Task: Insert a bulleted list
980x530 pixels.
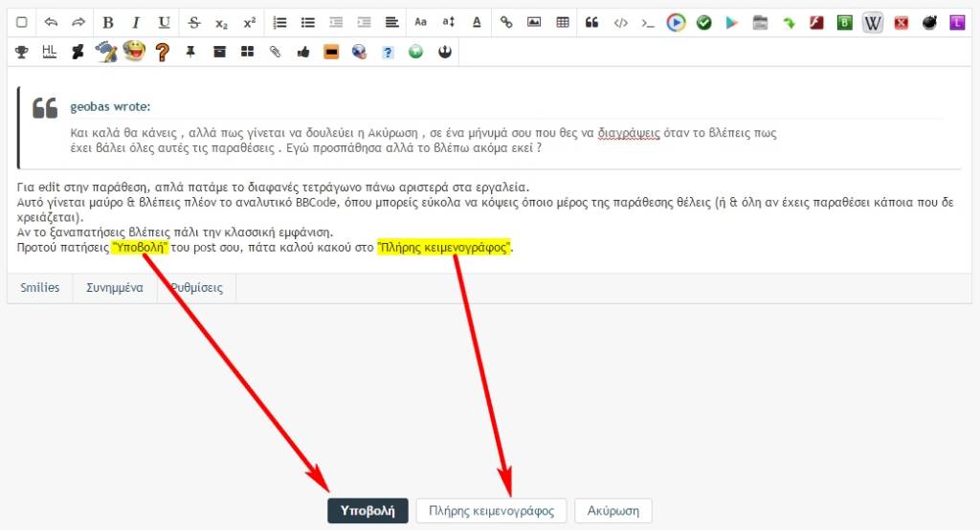Action: pos(308,23)
